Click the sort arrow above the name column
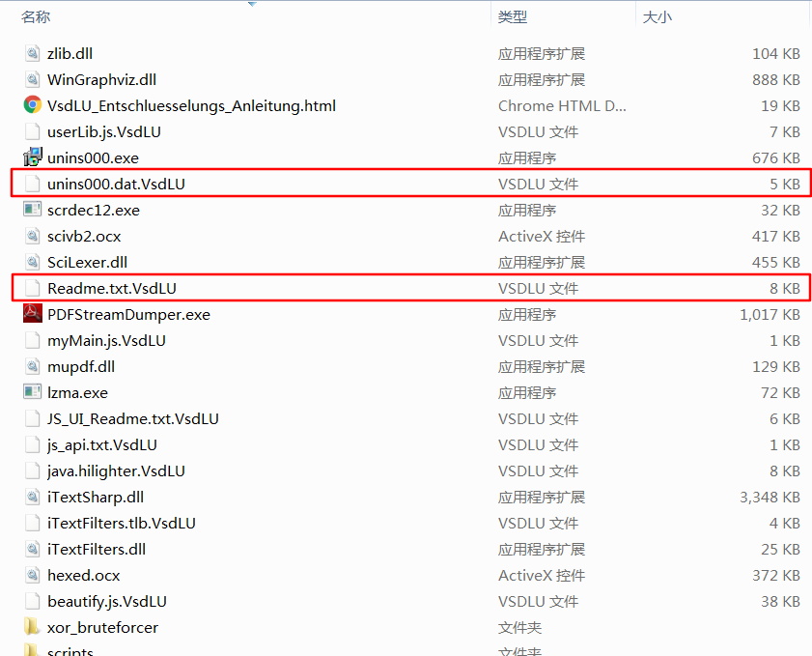Image resolution: width=812 pixels, height=656 pixels. pos(252,4)
